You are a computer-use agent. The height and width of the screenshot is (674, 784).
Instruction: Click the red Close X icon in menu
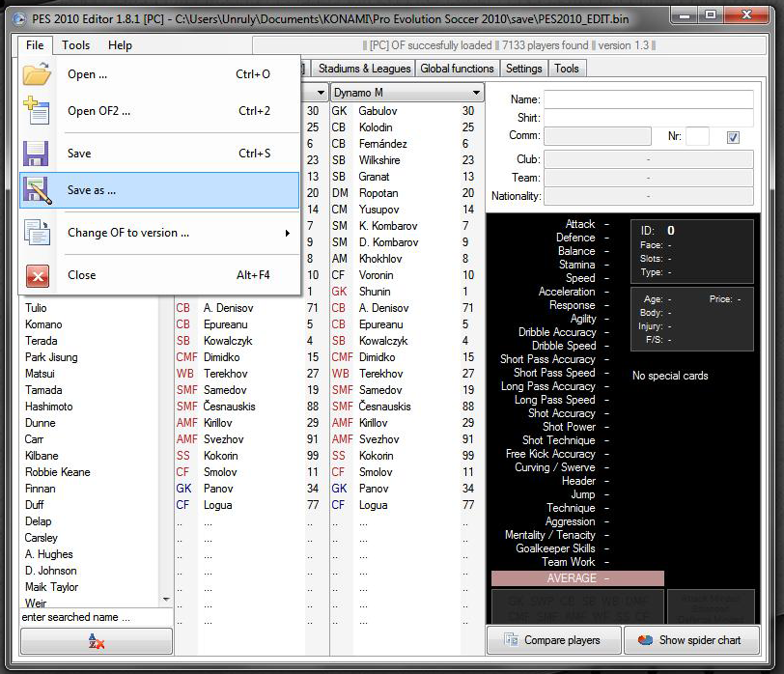click(x=38, y=275)
